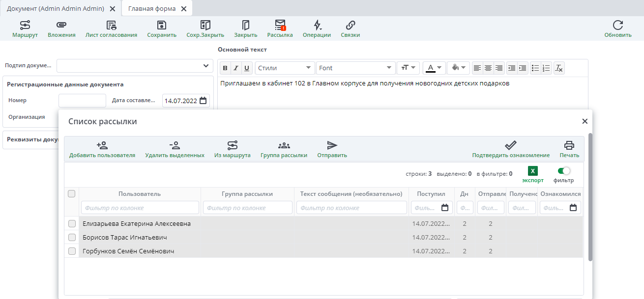The image size is (644, 299).
Task: Open Лист согласования approval sheet
Action: point(111,29)
